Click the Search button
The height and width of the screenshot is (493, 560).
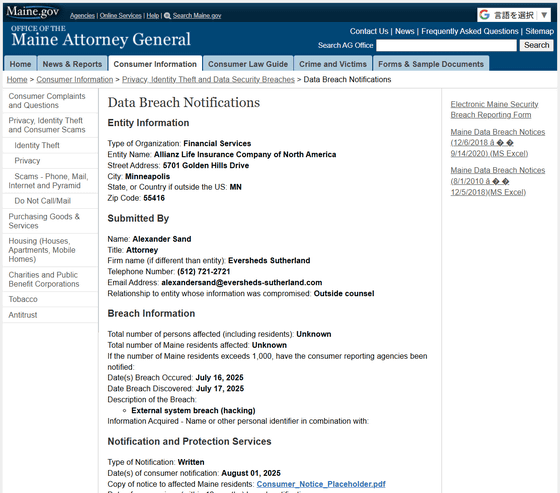point(536,45)
